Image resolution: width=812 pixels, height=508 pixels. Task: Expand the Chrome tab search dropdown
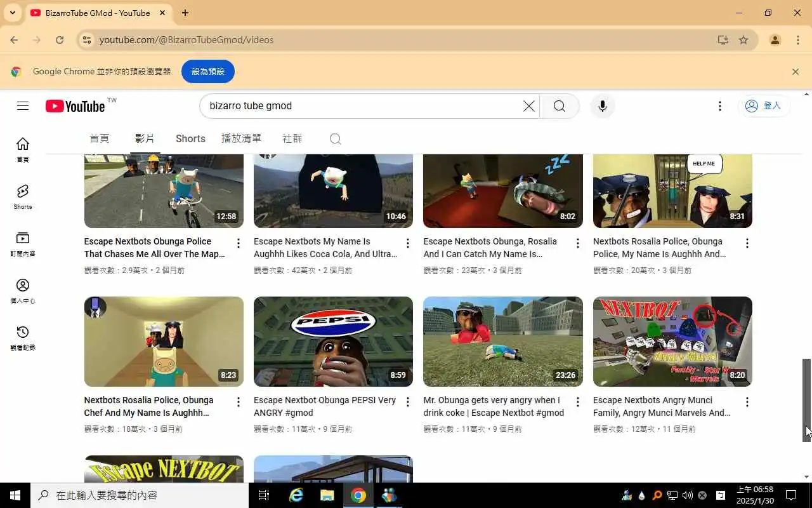(x=12, y=13)
